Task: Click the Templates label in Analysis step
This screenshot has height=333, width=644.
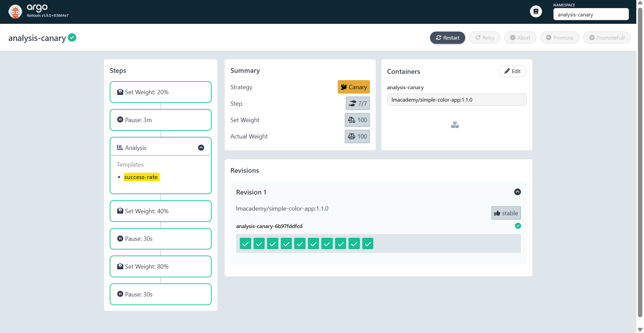Action: [130, 165]
